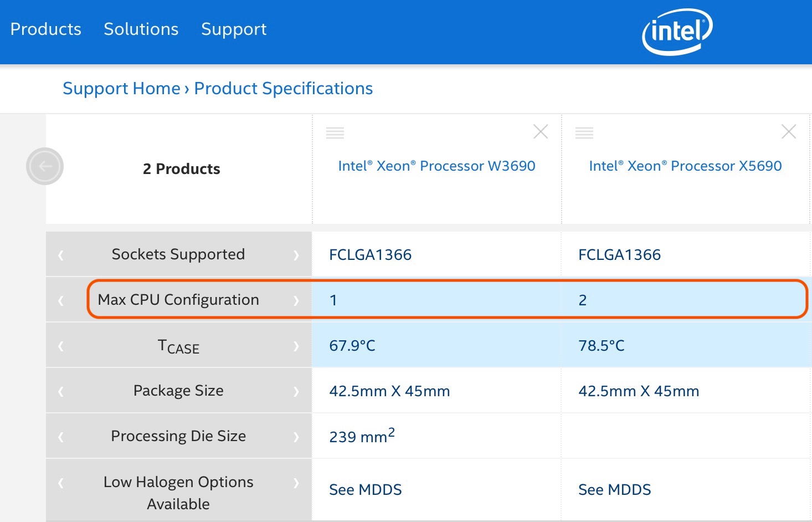Select the TCASE row label
Viewport: 812px width, 522px height.
click(x=178, y=346)
